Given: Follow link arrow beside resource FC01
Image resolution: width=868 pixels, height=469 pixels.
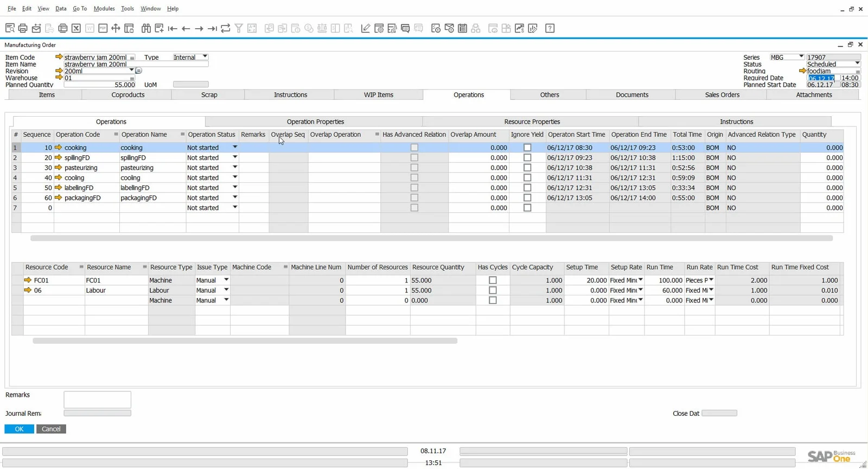Looking at the screenshot, I should [x=28, y=280].
